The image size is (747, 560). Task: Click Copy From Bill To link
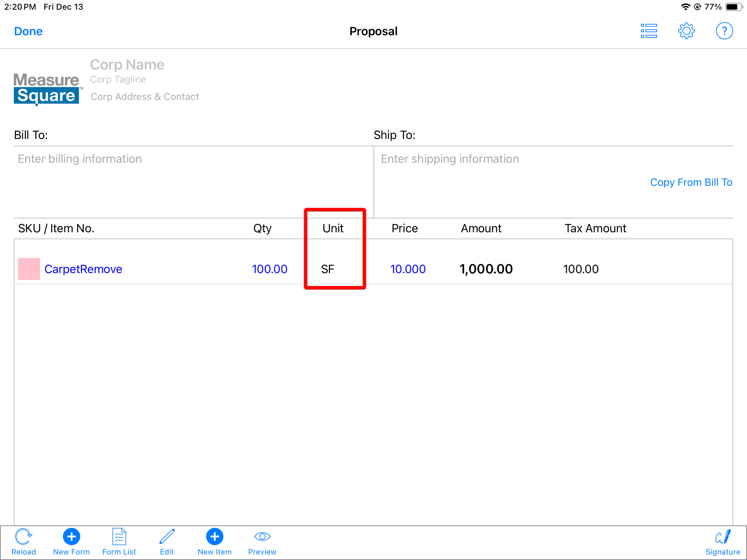pos(691,182)
